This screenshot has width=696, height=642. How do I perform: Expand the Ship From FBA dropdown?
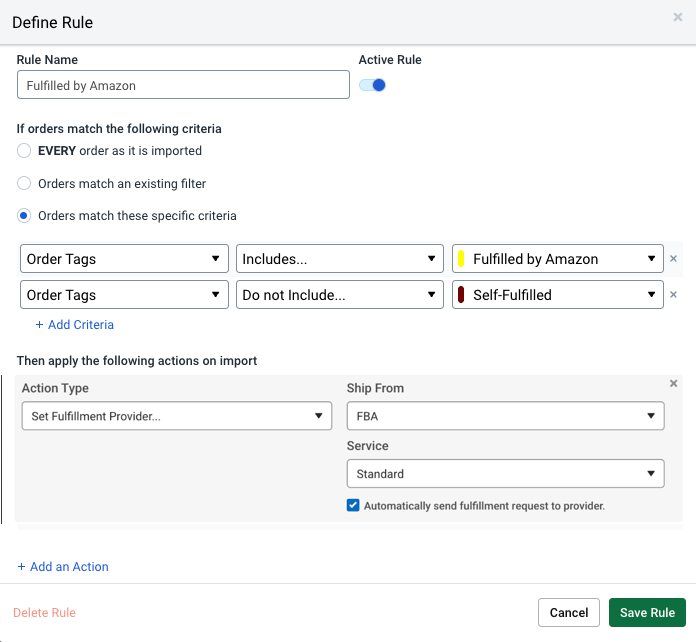click(505, 416)
